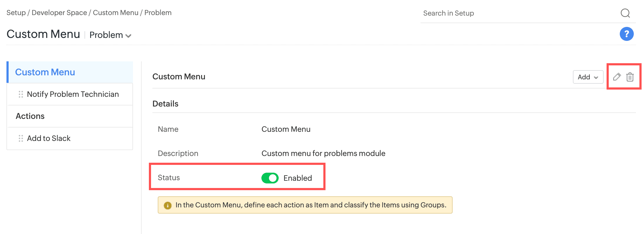This screenshot has width=644, height=234.
Task: Disable the Status Enabled toggle
Action: point(270,178)
